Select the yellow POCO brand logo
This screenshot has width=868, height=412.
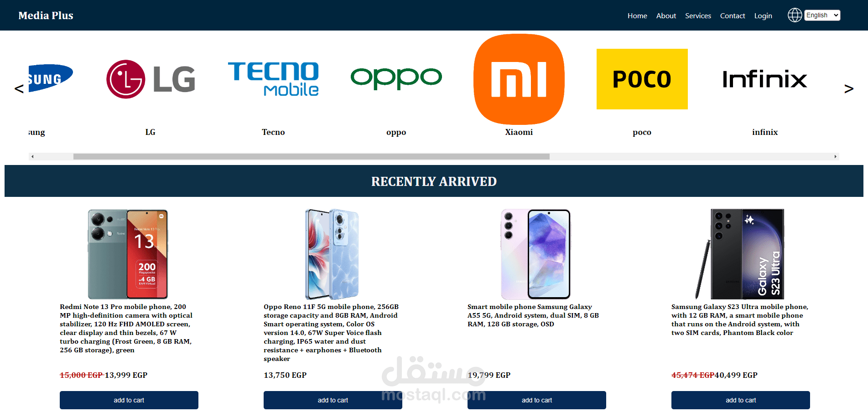[642, 79]
